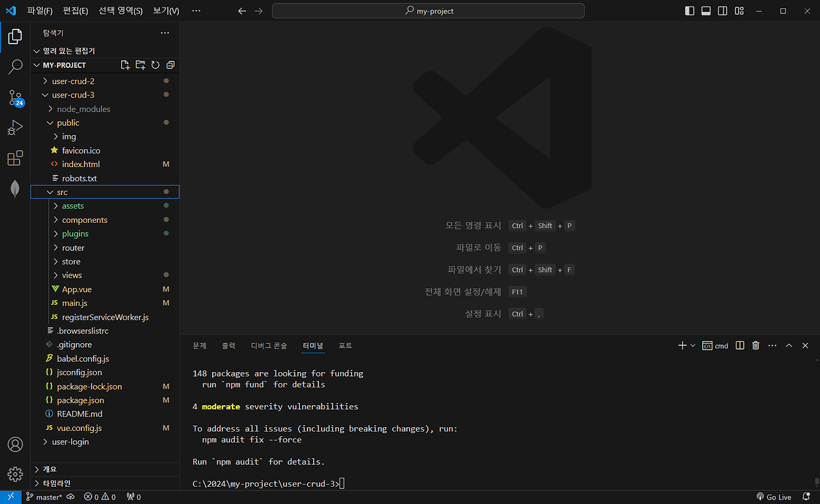Click the my-project command center search box
Image resolution: width=820 pixels, height=504 pixels.
pos(428,11)
